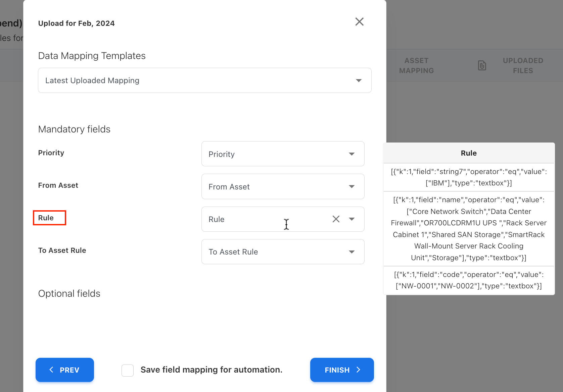Click the PREV button
The image size is (563, 392).
(x=65, y=370)
